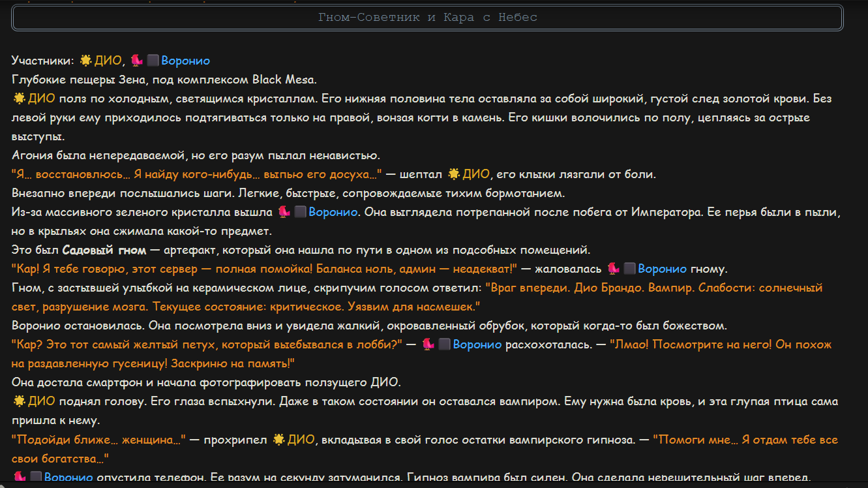
Task: Click the black square emoji after 'жаловалась'
Action: pos(629,269)
